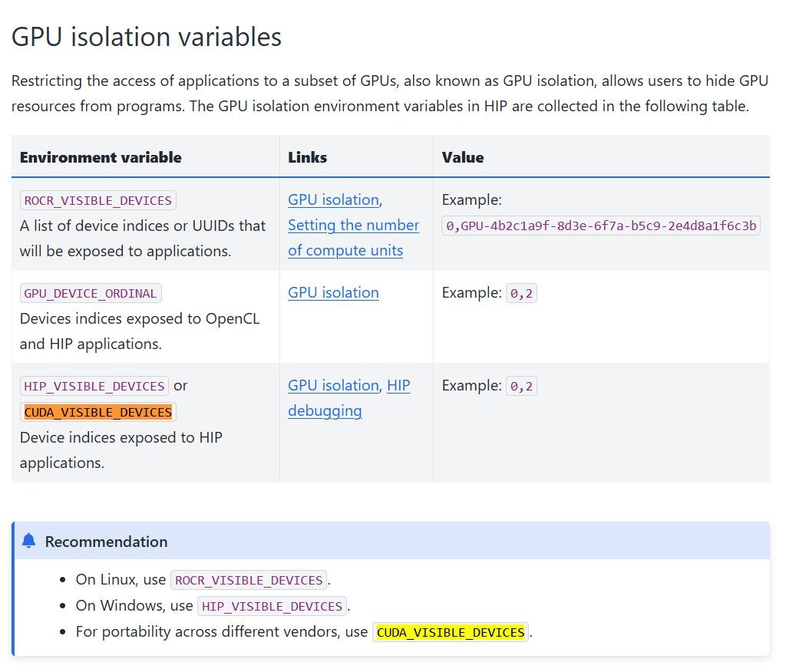Click the Links column header
796x672 pixels.
[308, 157]
